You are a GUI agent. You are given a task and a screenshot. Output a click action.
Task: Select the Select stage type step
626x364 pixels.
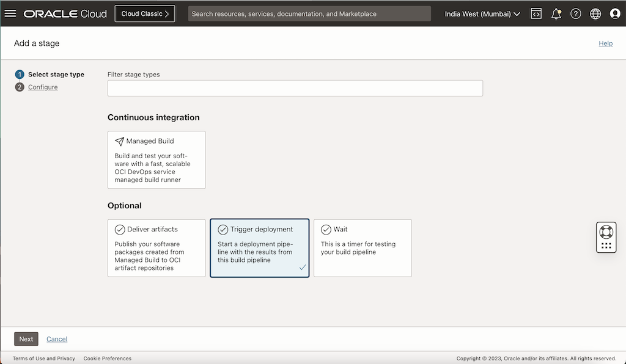tap(55, 74)
